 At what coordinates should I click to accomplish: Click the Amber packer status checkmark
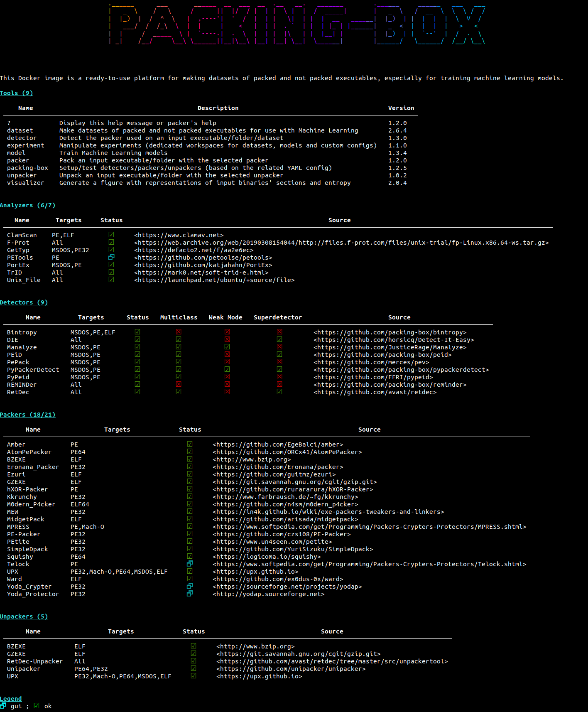[190, 444]
